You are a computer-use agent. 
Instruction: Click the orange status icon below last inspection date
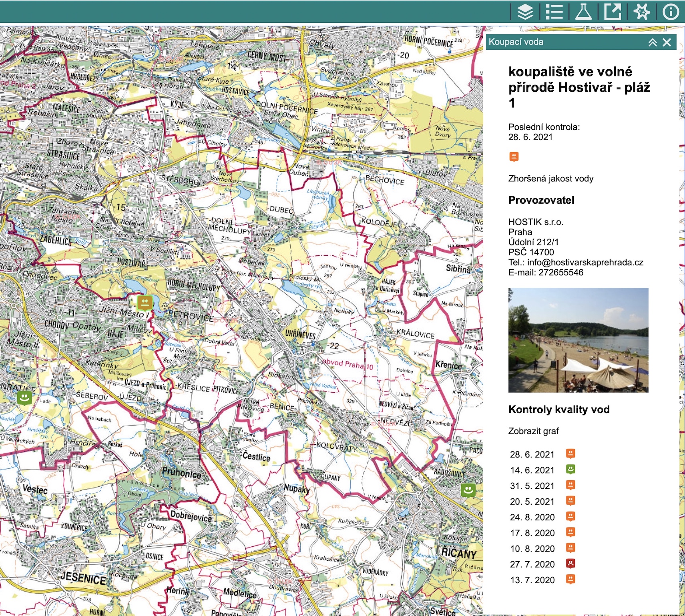coord(514,157)
